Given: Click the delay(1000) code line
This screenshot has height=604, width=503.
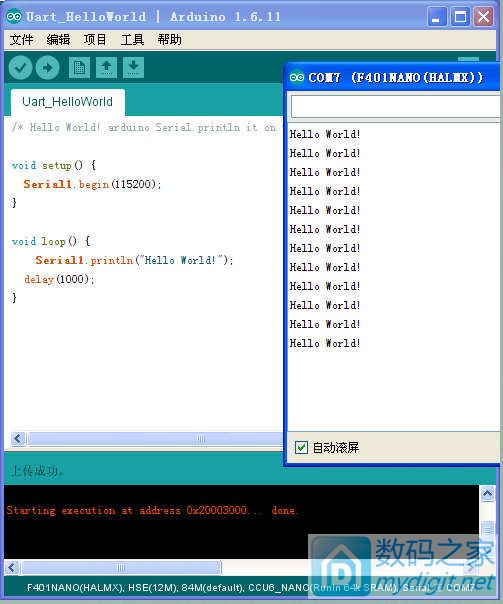Looking at the screenshot, I should (59, 279).
